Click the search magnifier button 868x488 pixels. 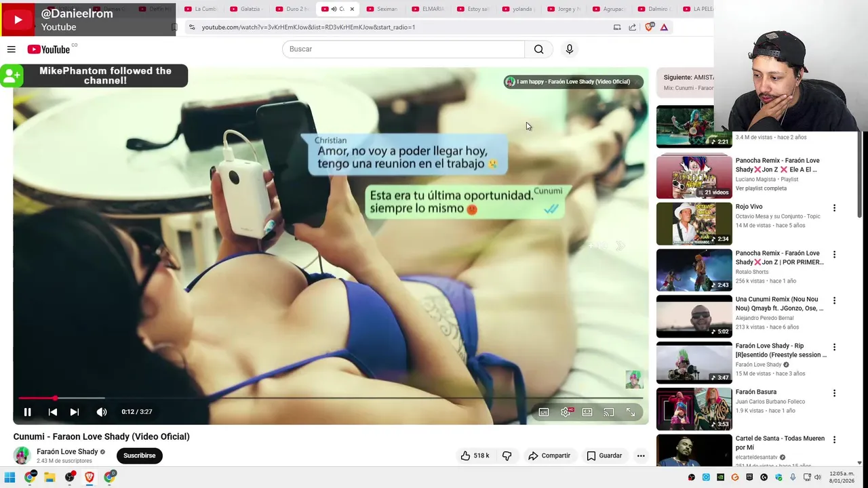click(538, 49)
